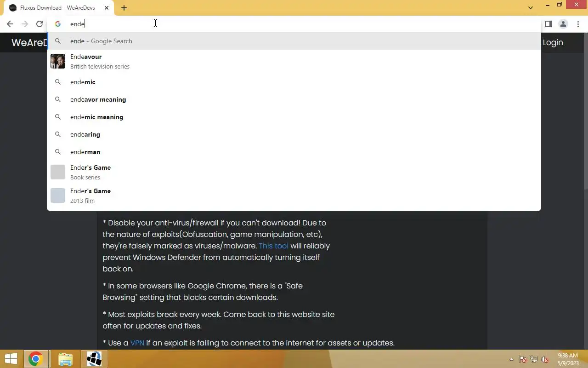The image size is (588, 368).
Task: Click search icon beside 'enderman'
Action: tap(58, 152)
